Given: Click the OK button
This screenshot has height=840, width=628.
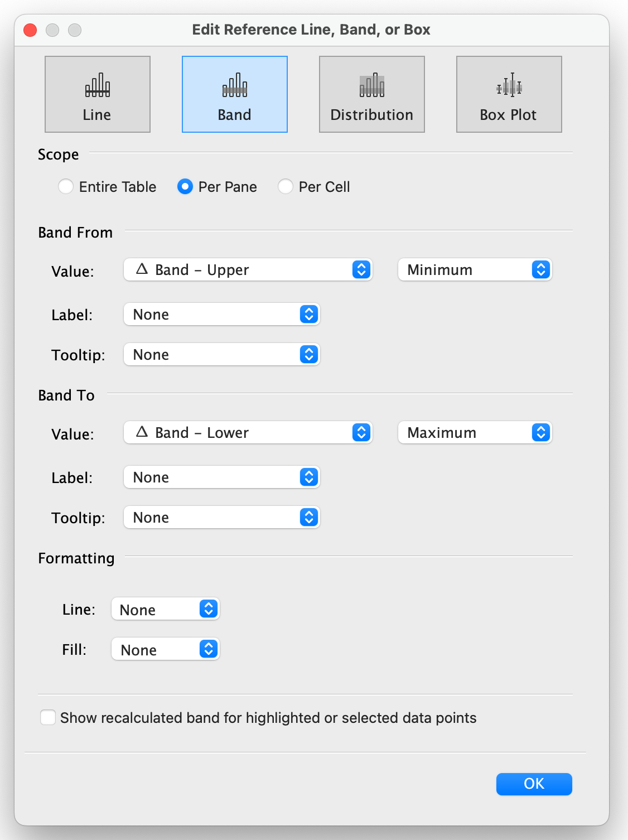Looking at the screenshot, I should tap(534, 784).
